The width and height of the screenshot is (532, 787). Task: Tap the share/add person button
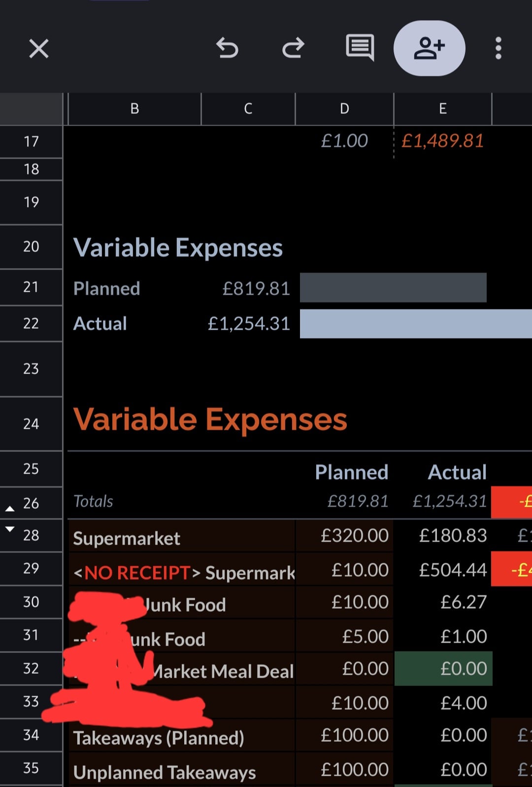tap(429, 48)
